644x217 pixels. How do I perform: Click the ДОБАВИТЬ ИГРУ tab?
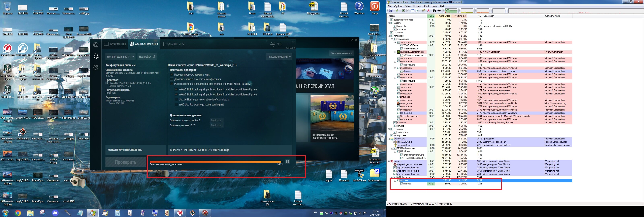173,44
